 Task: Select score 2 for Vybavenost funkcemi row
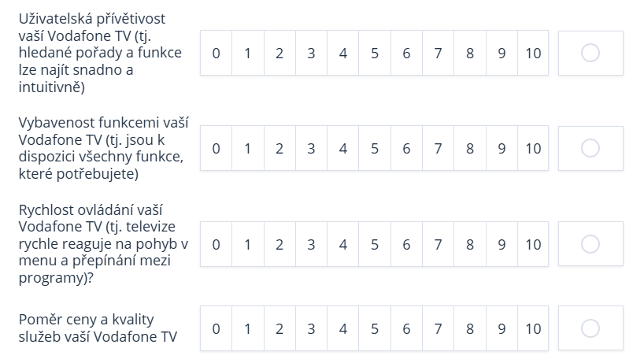click(x=279, y=148)
